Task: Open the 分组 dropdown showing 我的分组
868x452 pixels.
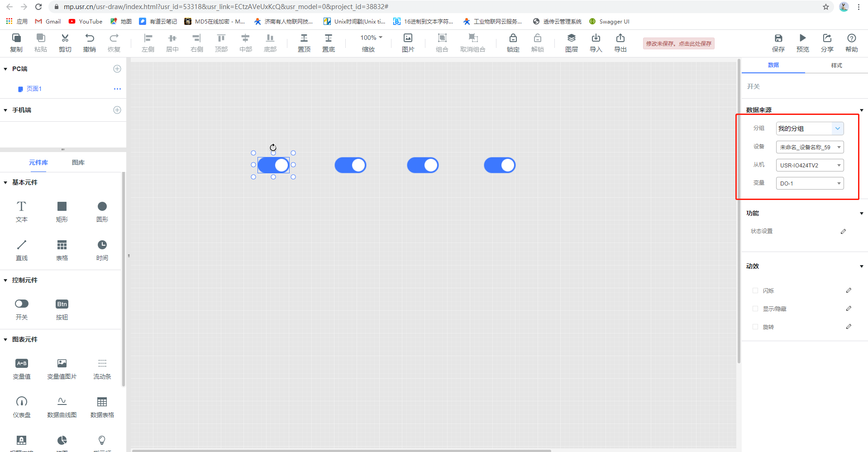Action: point(809,128)
